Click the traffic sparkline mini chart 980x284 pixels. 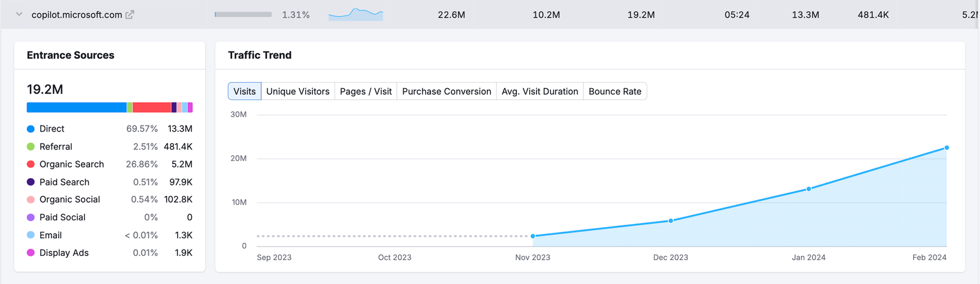355,14
